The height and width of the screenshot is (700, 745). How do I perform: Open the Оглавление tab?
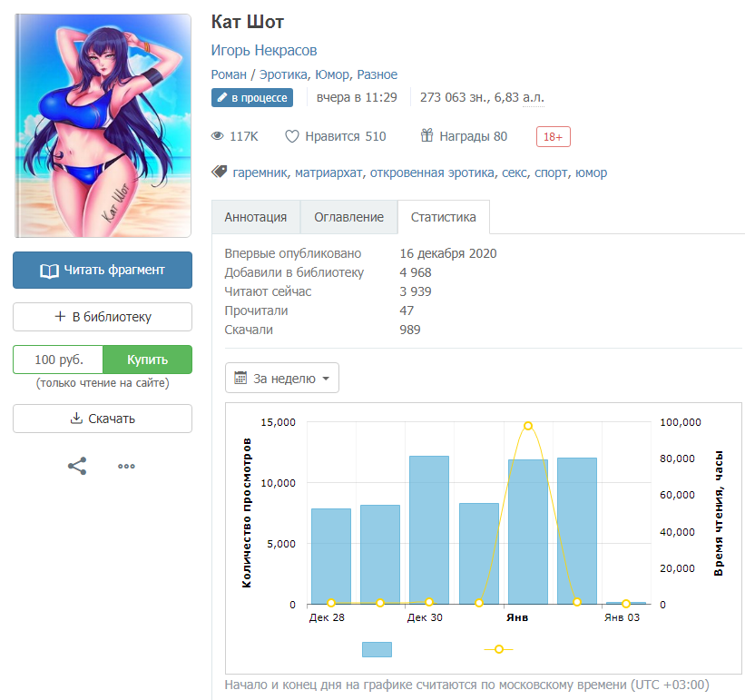[x=348, y=218]
